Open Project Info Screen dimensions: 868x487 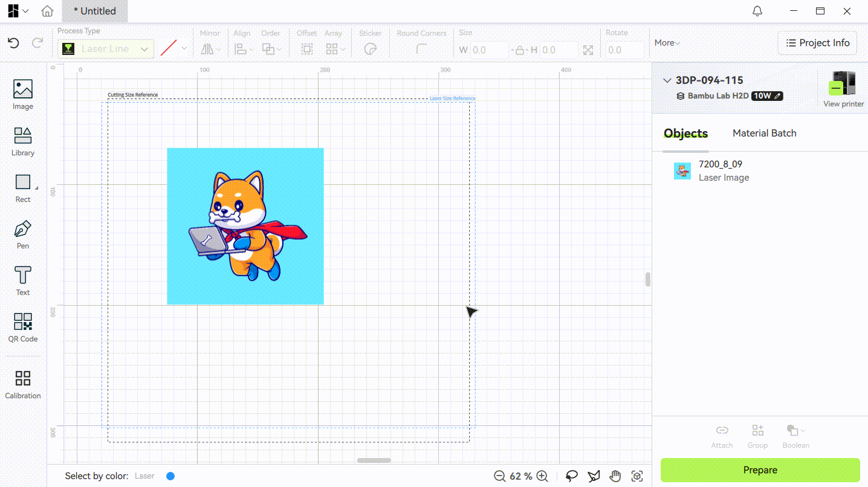817,43
